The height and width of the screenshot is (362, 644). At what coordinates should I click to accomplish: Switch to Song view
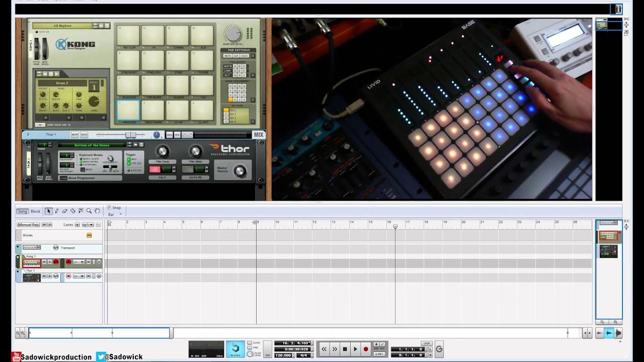coord(22,211)
